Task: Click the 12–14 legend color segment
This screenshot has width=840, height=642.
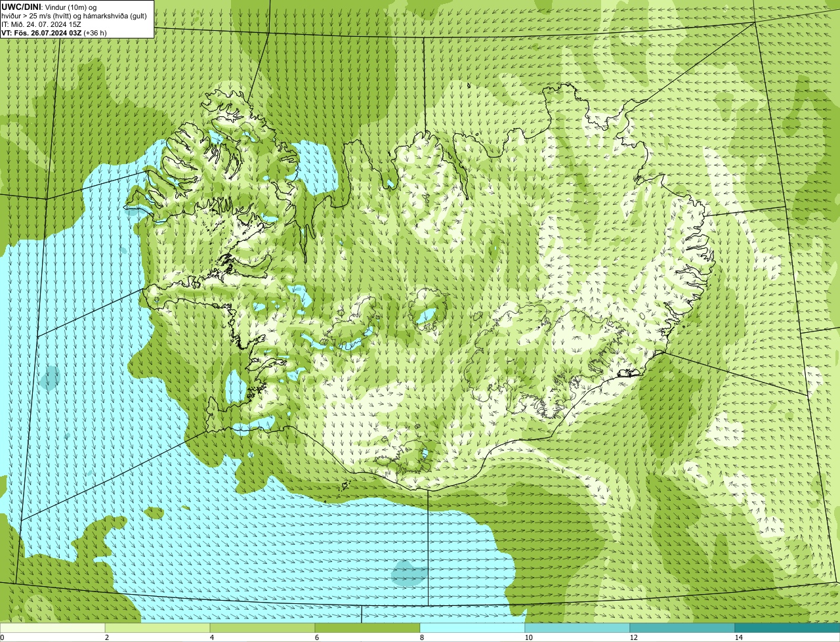Action: point(682,628)
